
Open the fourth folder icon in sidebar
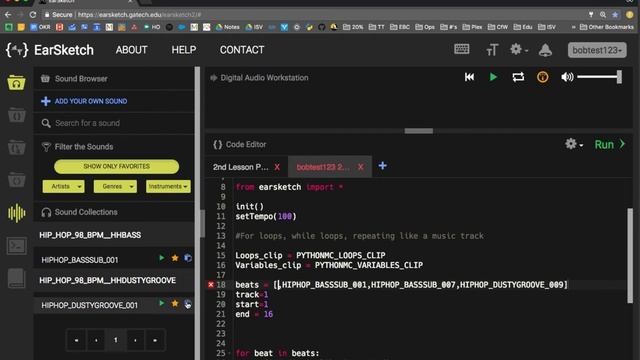tap(16, 180)
